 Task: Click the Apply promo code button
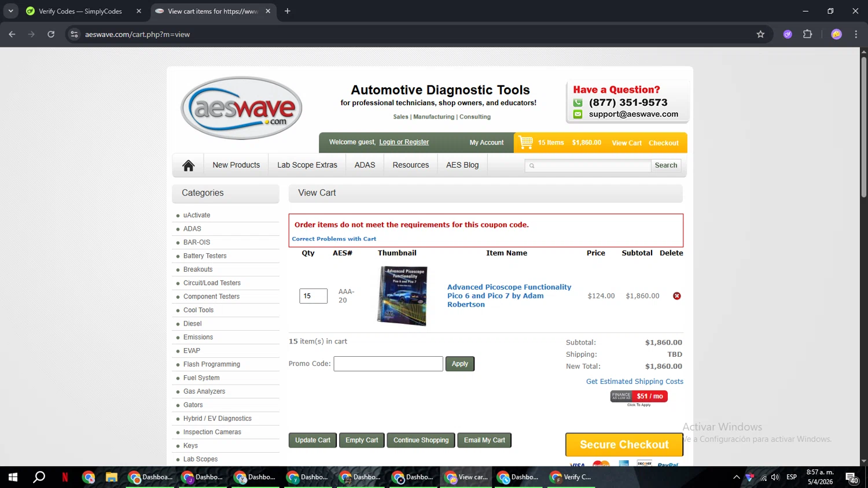460,364
